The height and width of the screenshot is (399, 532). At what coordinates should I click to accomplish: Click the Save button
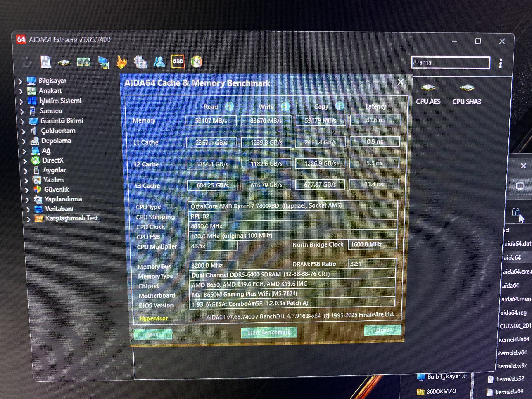click(x=153, y=334)
